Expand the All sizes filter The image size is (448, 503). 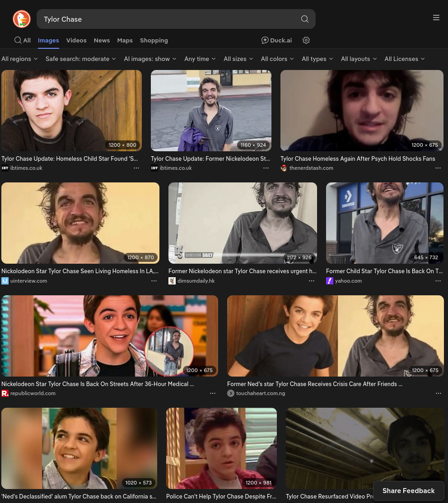click(x=238, y=59)
